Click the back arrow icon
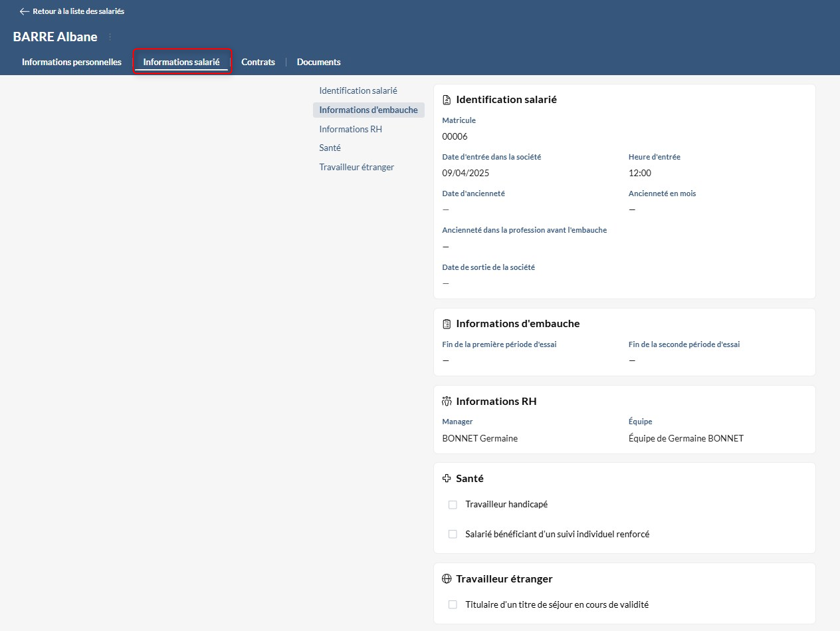Image resolution: width=840 pixels, height=631 pixels. click(25, 11)
